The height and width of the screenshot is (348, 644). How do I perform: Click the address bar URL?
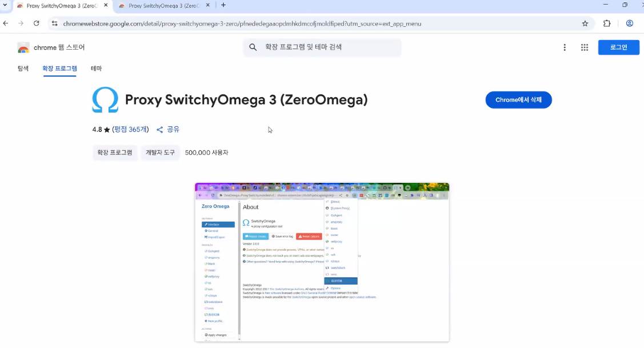[242, 24]
